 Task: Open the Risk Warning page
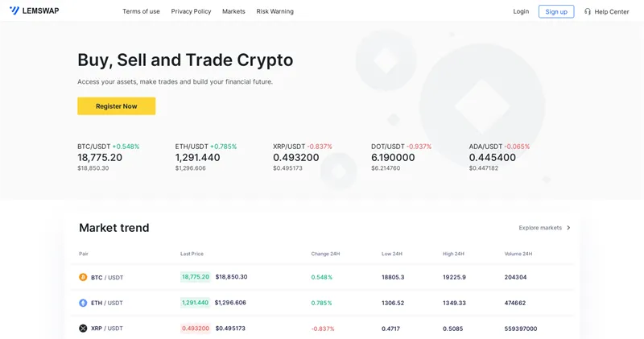pyautogui.click(x=275, y=11)
